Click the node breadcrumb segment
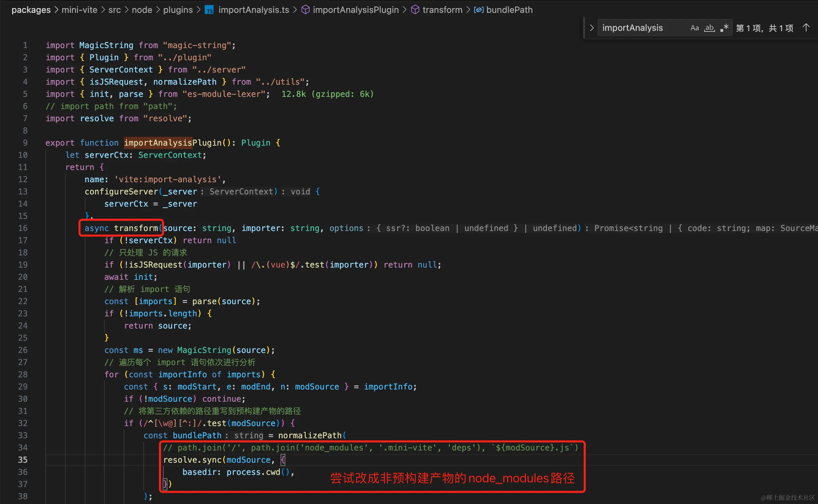The image size is (818, 504). 142,10
